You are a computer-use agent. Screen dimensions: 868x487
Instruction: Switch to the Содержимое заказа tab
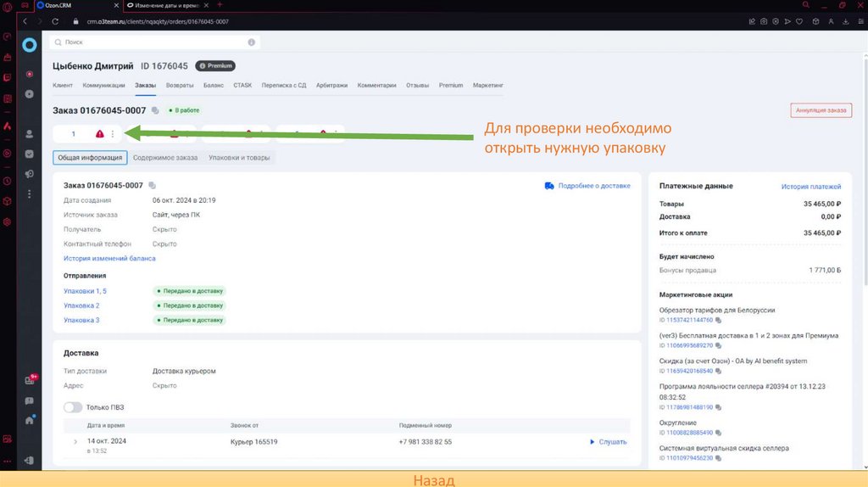click(x=165, y=158)
